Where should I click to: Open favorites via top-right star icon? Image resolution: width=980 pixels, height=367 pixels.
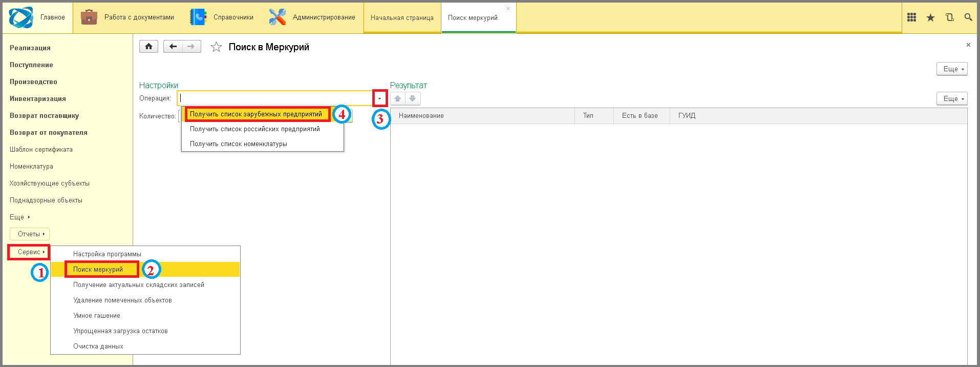pyautogui.click(x=930, y=17)
